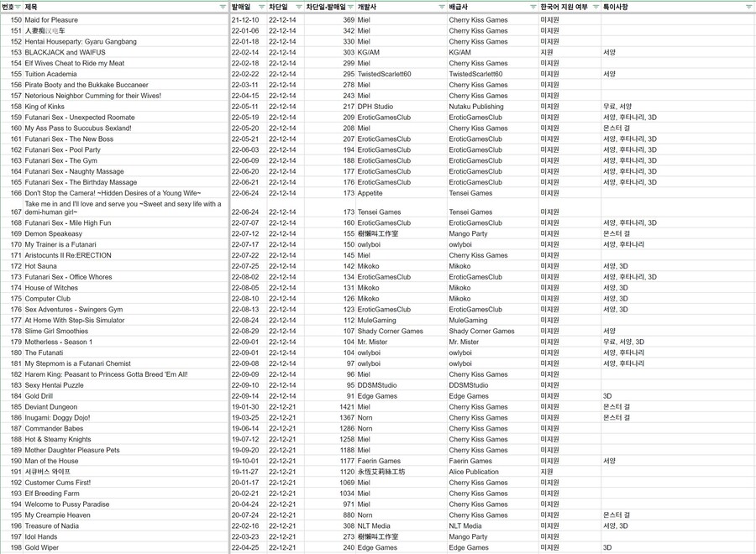Select the 'Nutaku Publishing' publisher cell

(493, 107)
